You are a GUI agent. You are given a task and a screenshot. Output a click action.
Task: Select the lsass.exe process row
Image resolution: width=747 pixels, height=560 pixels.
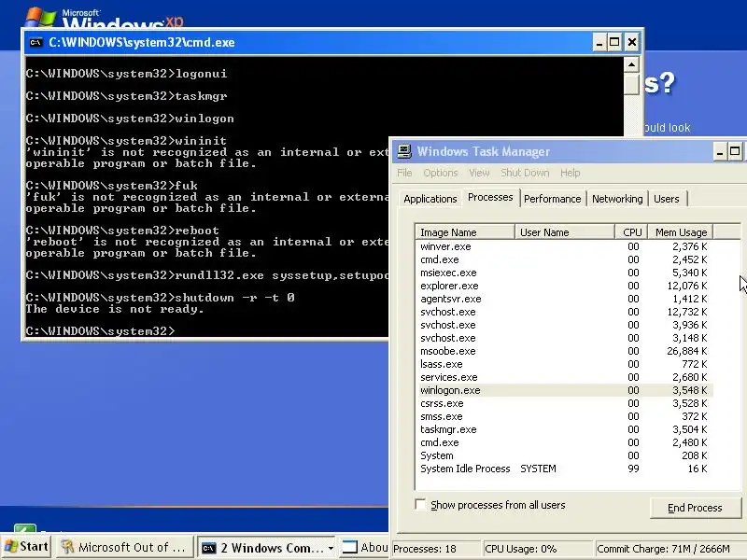tap(564, 364)
